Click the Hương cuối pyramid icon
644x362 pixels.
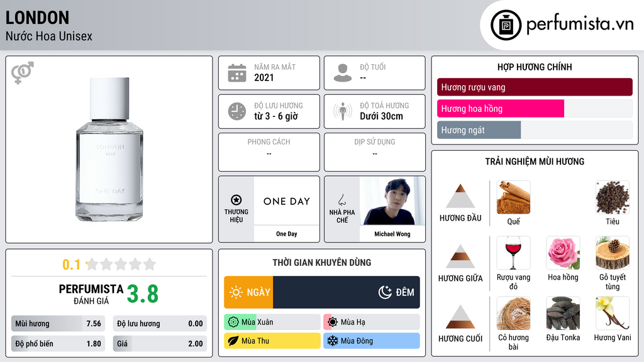pos(460,317)
